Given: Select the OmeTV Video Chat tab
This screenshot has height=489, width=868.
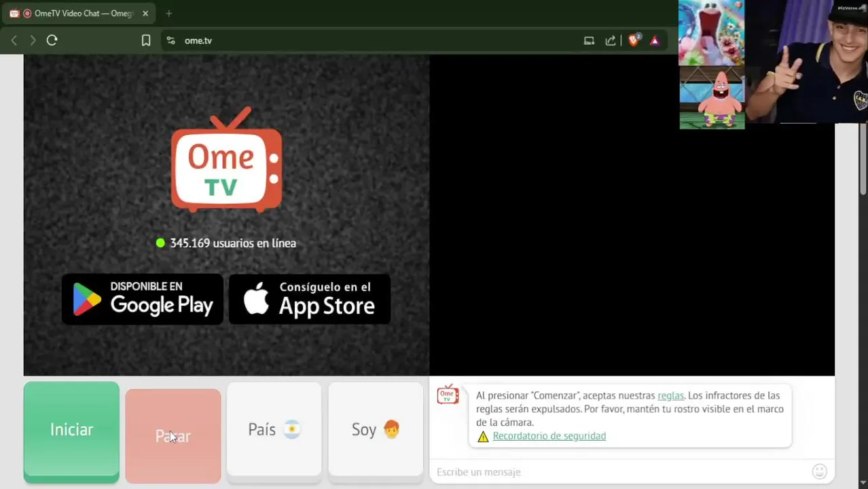Looking at the screenshot, I should tap(78, 14).
